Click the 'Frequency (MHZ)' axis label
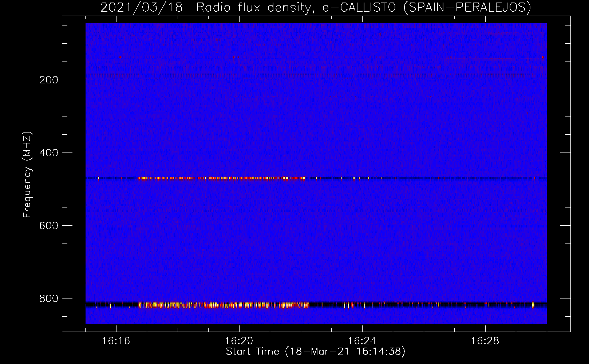 click(27, 175)
